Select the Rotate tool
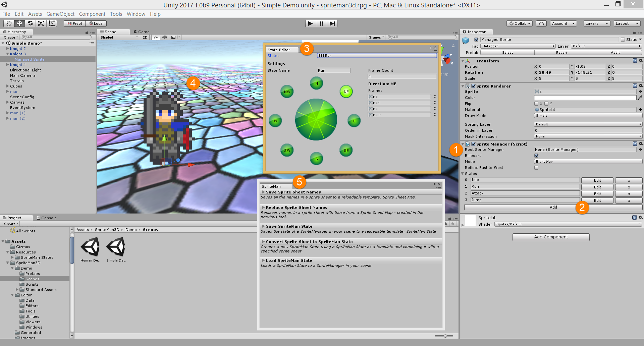This screenshot has width=644, height=346. [x=30, y=23]
